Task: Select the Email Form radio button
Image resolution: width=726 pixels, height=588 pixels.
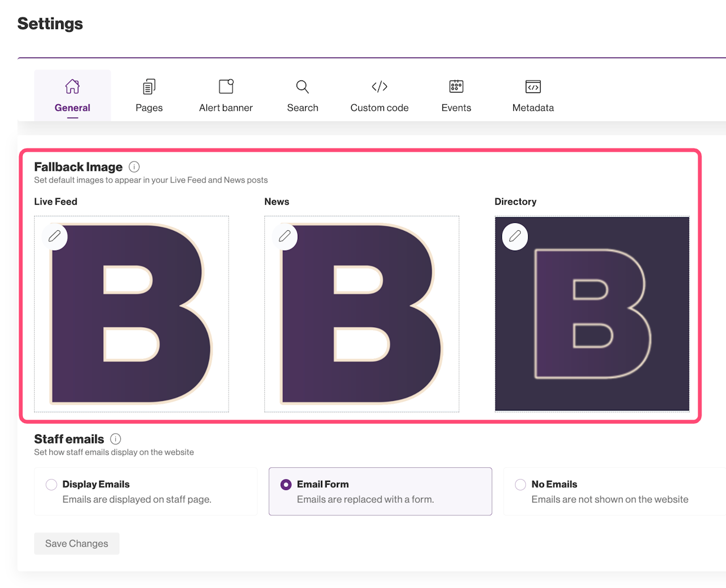Action: tap(286, 484)
